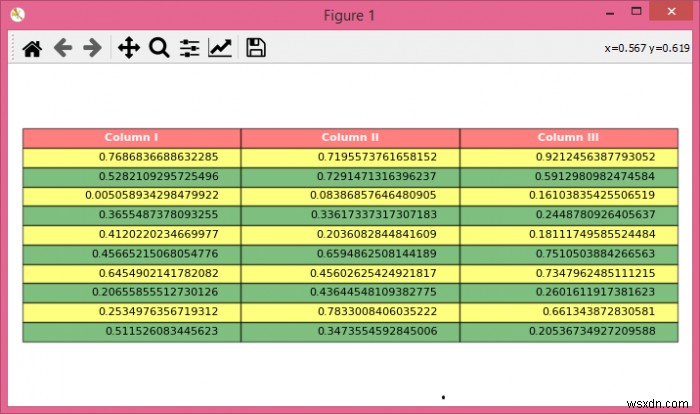
Task: Select cell 0.2534976356719312
Action: [132, 313]
